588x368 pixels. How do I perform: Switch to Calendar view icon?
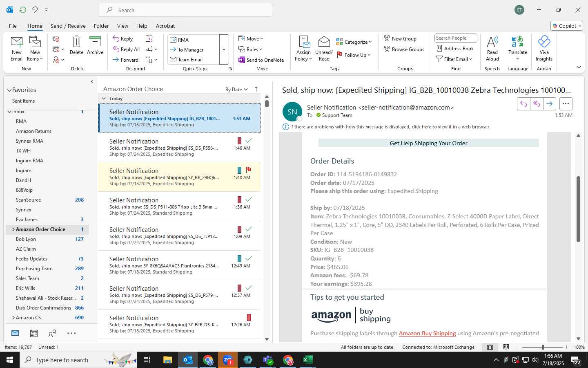click(34, 333)
